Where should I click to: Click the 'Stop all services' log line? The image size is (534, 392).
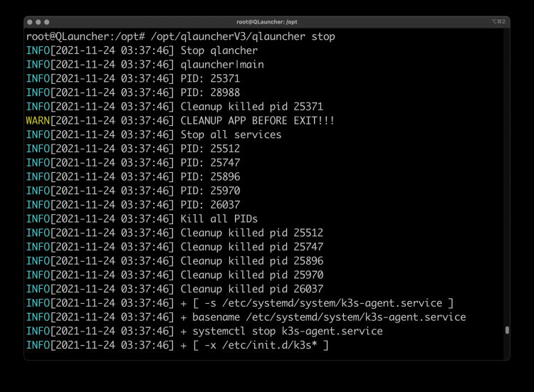pos(231,134)
